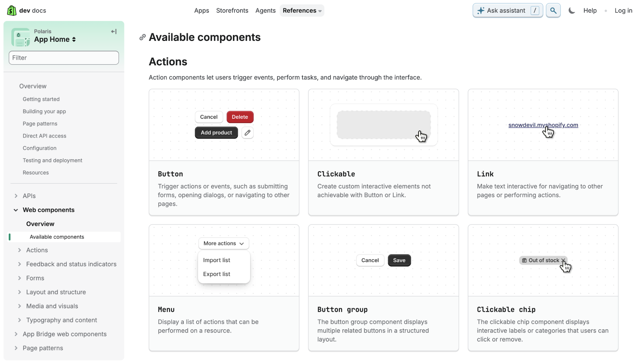Screen dimensions: 643x364
Task: Expand the More actions menu
Action: 224,243
